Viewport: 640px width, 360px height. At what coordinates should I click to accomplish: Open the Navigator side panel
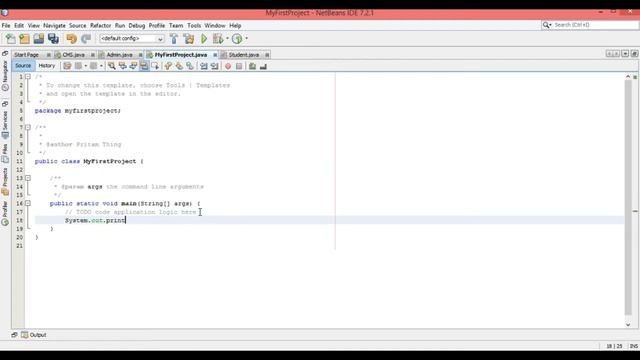[5, 76]
